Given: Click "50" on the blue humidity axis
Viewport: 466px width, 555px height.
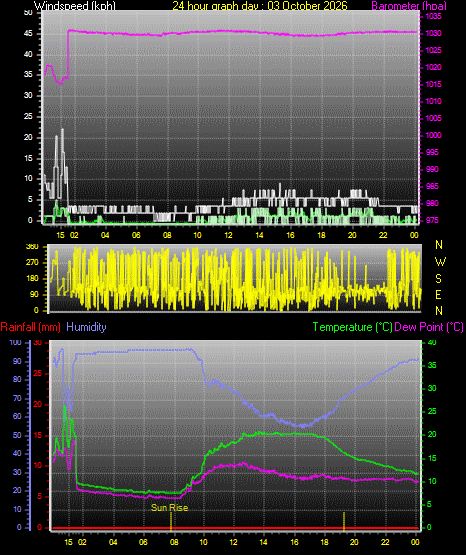Looking at the screenshot, I should (17, 435).
